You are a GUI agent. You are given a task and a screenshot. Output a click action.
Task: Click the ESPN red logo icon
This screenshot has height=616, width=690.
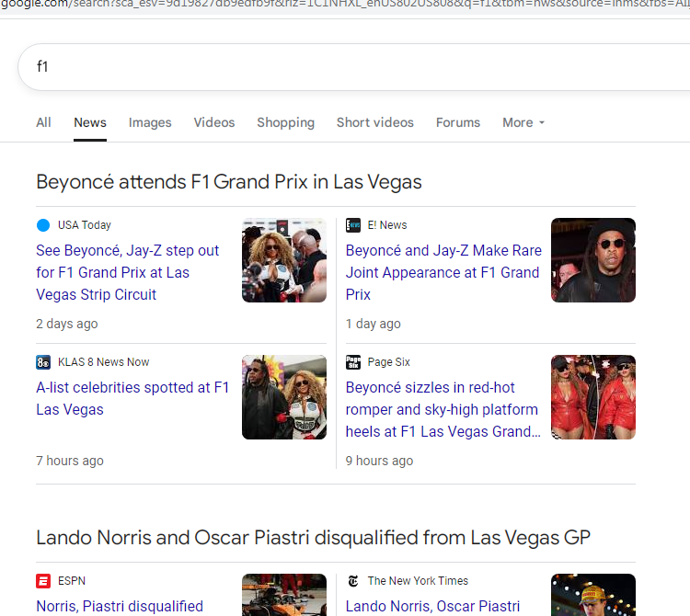[43, 581]
